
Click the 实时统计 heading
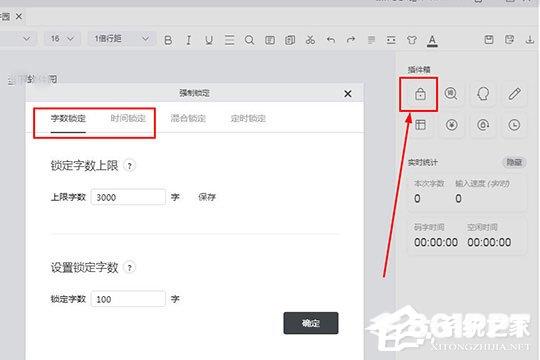click(423, 162)
